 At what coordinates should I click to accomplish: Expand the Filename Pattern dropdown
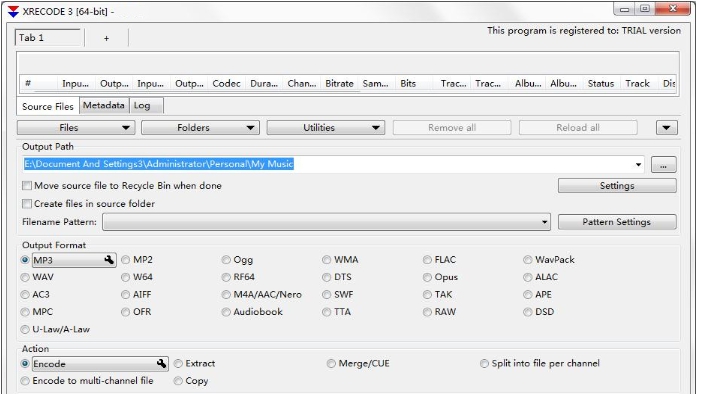[x=545, y=222]
